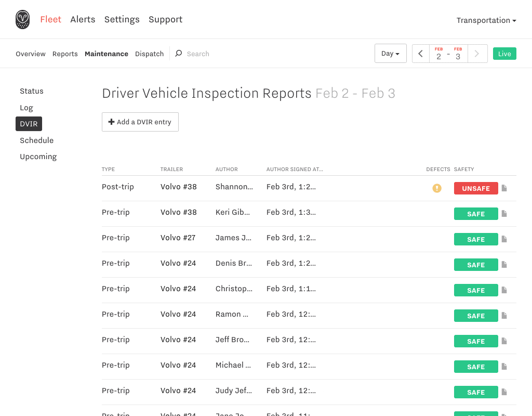Open document icon for Denis Br's report
This screenshot has width=532, height=416.
click(504, 265)
